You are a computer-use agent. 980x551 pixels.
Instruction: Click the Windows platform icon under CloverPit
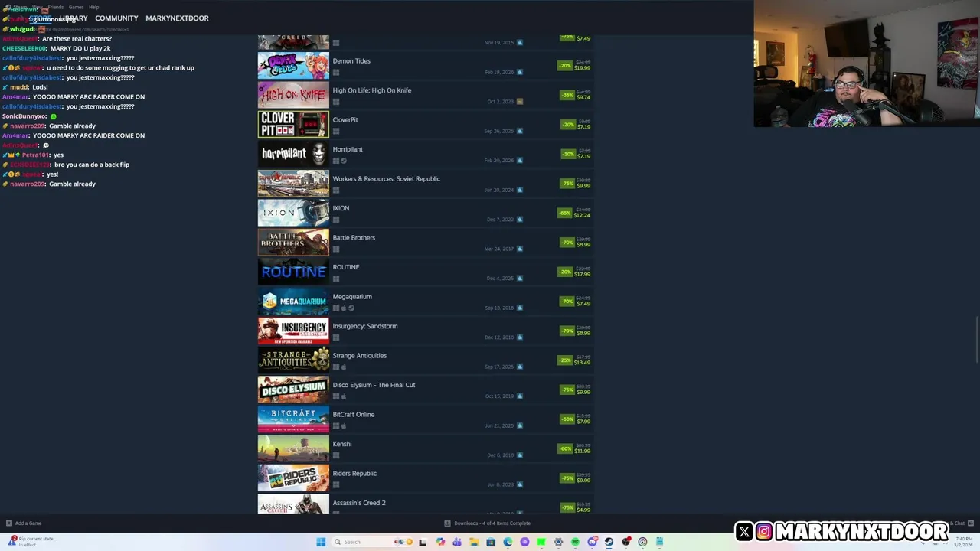(336, 132)
